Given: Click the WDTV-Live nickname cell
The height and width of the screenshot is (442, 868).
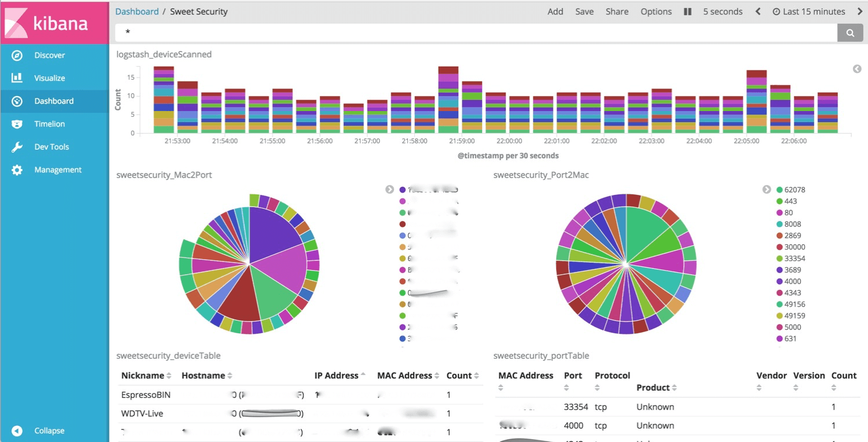Looking at the screenshot, I should (142, 414).
